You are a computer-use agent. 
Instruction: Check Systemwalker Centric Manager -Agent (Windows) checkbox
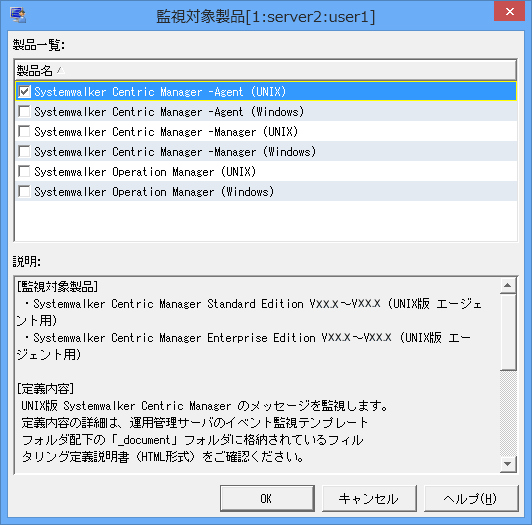[24, 111]
